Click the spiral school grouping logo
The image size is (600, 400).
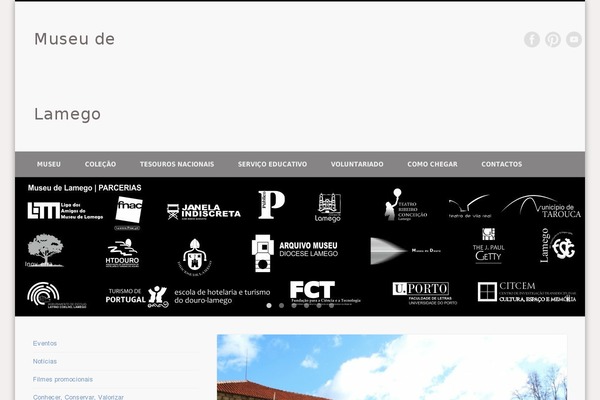pos(57,295)
